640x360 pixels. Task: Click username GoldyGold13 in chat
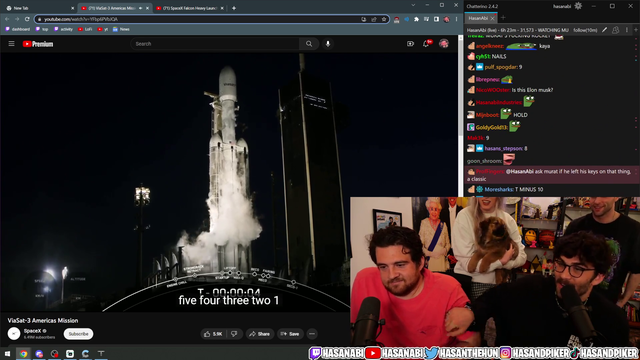pyautogui.click(x=491, y=127)
